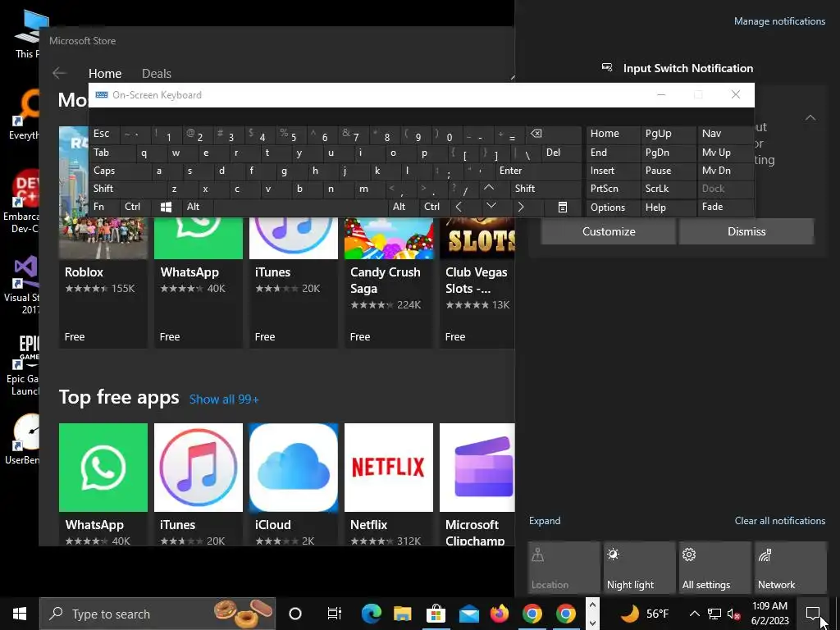Click PrtScn key on On-Screen Keyboard
This screenshot has height=630, width=840.
click(x=614, y=189)
